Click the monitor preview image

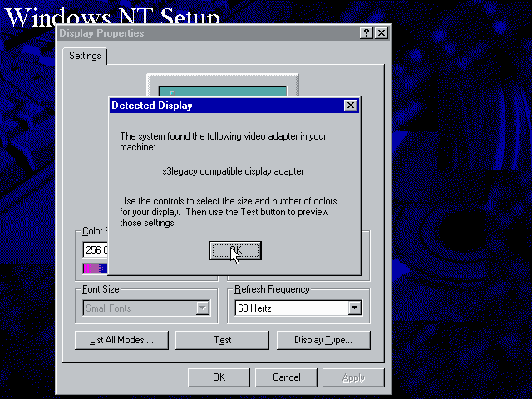(223, 86)
